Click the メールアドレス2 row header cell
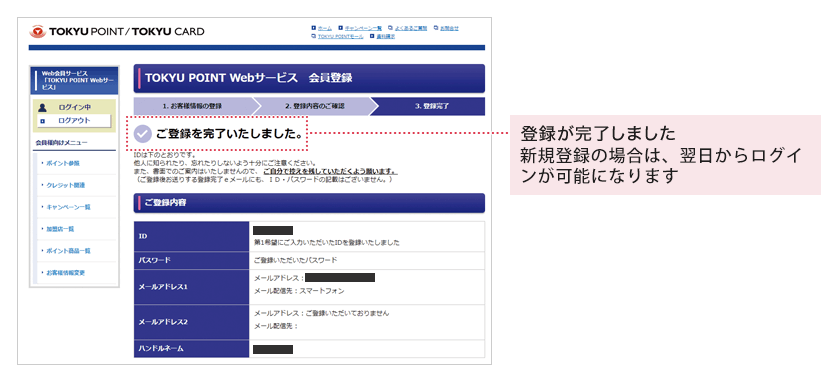This screenshot has height=382, width=840. [192, 322]
